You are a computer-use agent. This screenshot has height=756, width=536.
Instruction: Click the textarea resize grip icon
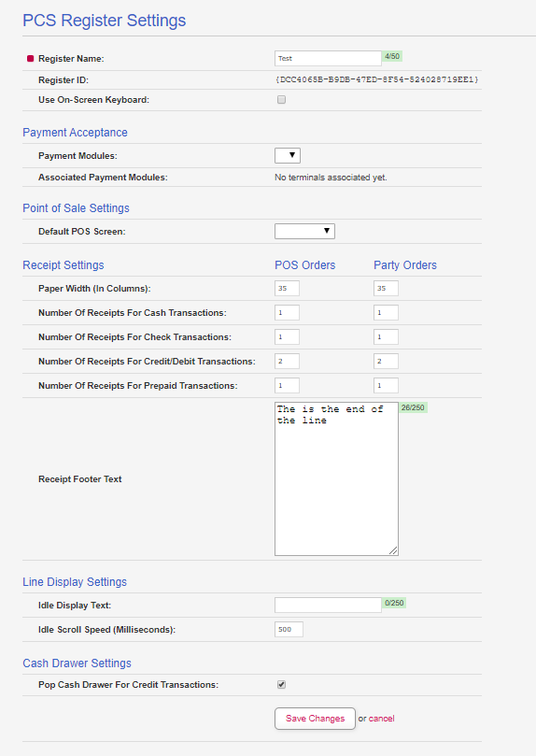click(393, 550)
